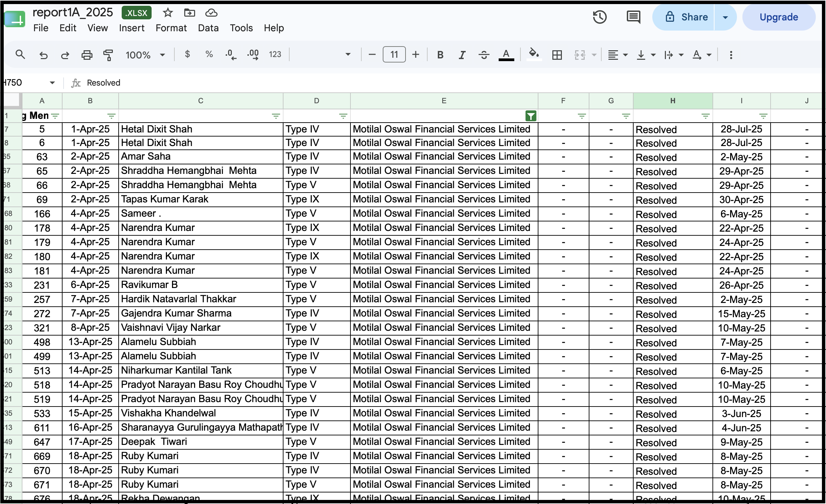This screenshot has width=826, height=504.
Task: Click the font size field showing 11
Action: point(394,54)
